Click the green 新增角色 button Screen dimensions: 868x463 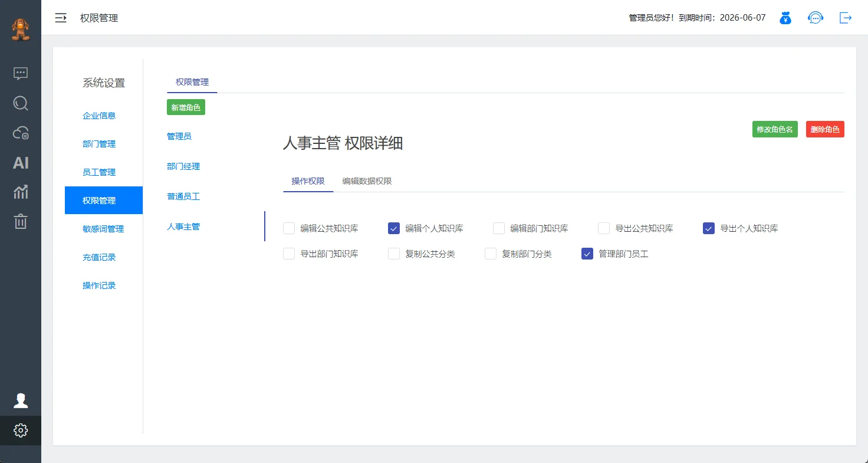point(186,107)
